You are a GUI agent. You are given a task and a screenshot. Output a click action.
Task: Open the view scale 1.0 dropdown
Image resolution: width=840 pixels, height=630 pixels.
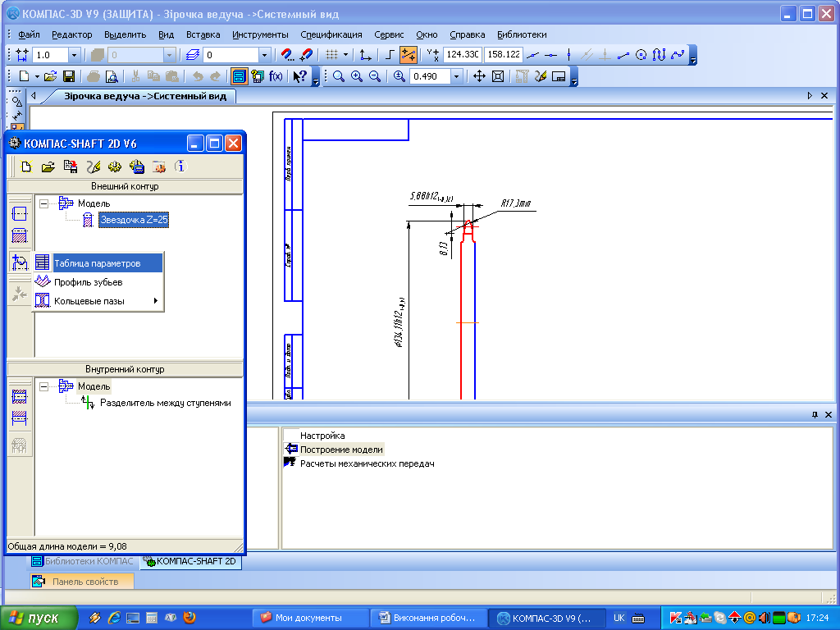click(75, 55)
